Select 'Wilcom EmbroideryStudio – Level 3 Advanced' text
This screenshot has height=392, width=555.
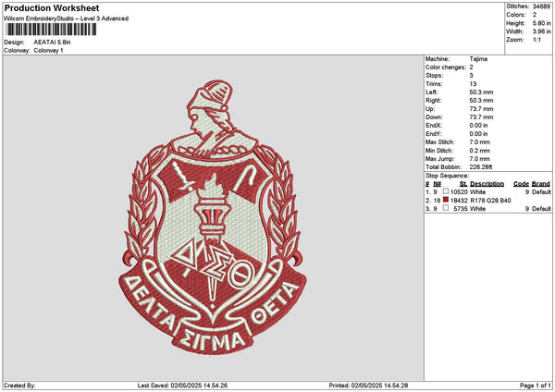coord(67,18)
